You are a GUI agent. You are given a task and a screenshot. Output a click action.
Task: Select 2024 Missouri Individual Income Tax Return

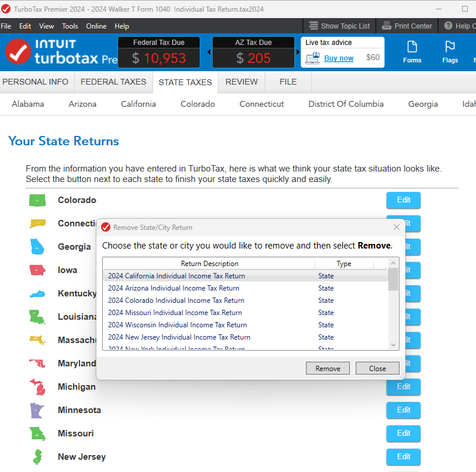click(245, 313)
